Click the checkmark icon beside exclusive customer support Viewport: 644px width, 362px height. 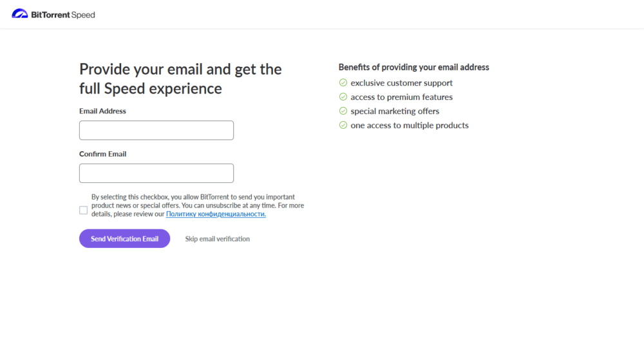(x=343, y=82)
